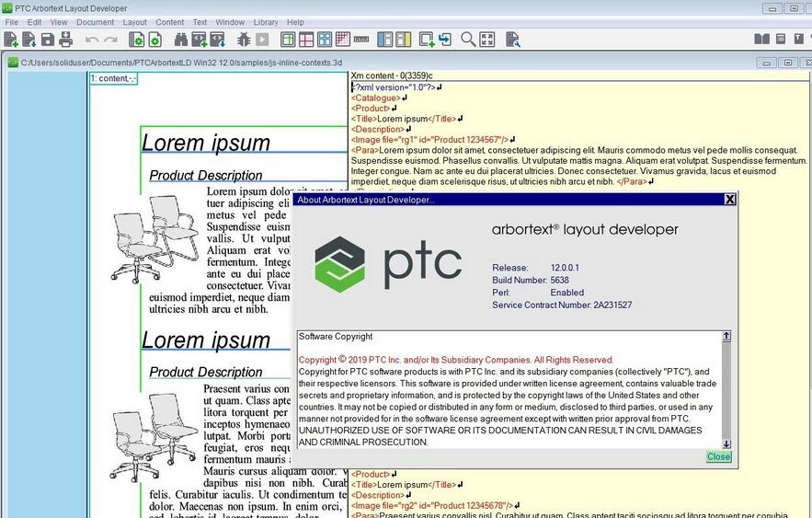Select the magnifying glass zoom tool
The width and height of the screenshot is (812, 518).
468,40
